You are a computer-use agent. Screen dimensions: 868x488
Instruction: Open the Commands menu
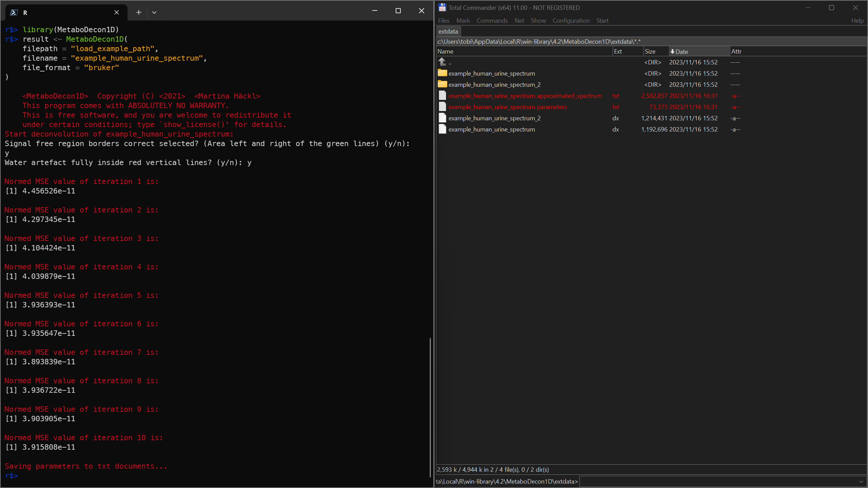point(492,21)
